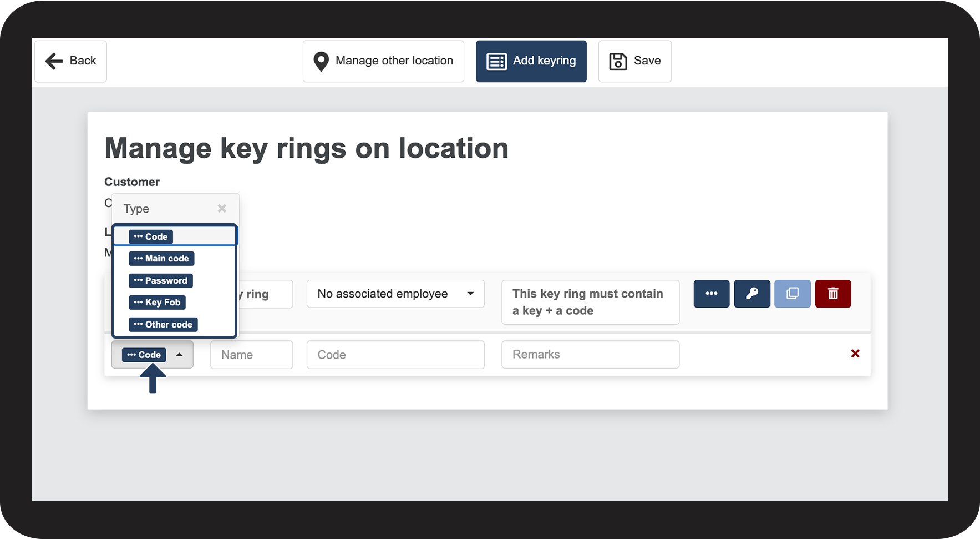This screenshot has height=539, width=980.
Task: Collapse the Code type dropdown
Action: [x=152, y=355]
